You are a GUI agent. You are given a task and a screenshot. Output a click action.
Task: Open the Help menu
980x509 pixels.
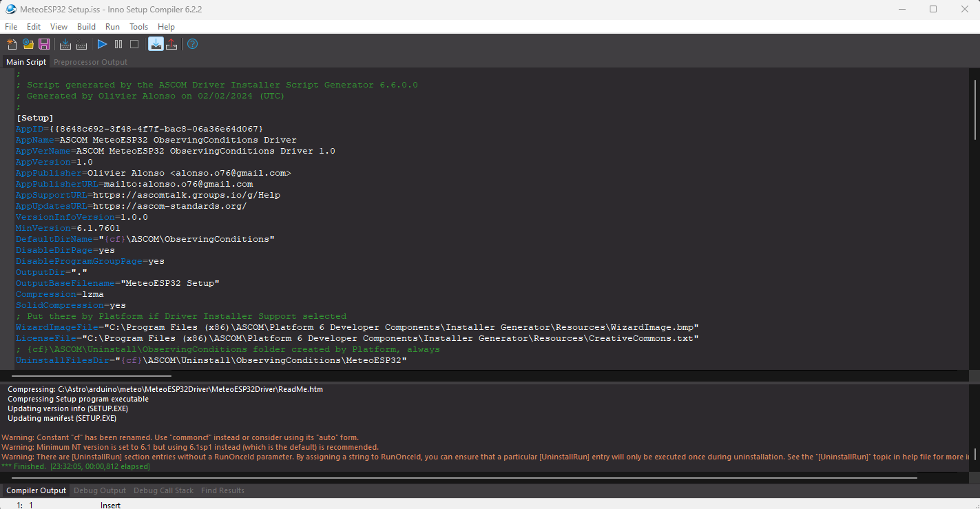[166, 27]
